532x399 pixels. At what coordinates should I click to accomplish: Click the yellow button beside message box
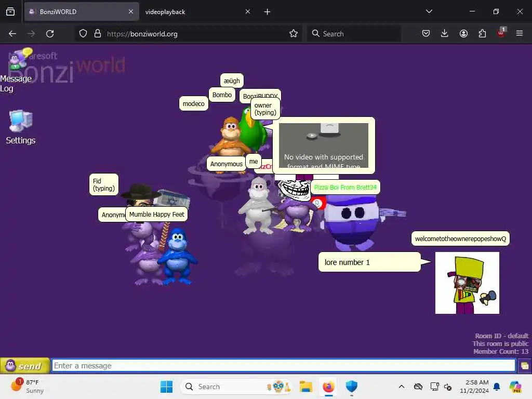coord(525,366)
